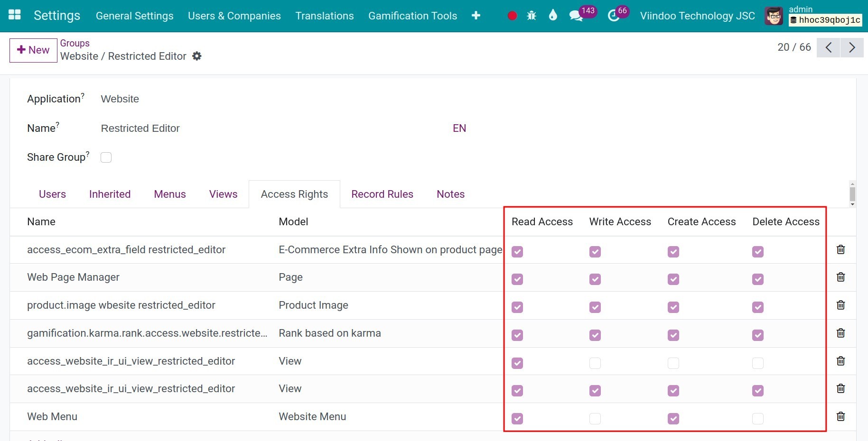Switch to the Record Rules tab
868x441 pixels.
coord(382,194)
